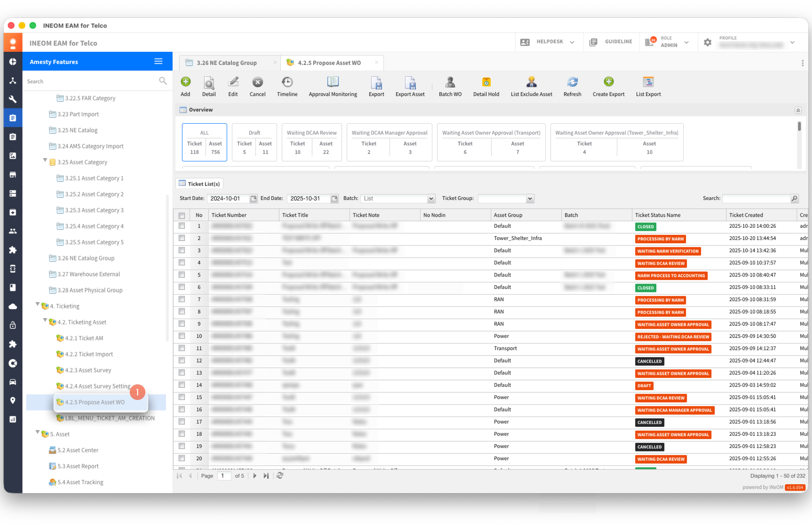Click the Create Export icon
812x528 pixels.
(608, 82)
